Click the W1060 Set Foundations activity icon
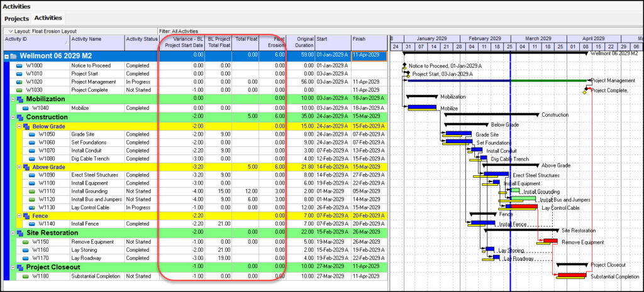Image resolution: width=644 pixels, height=292 pixels. (31, 143)
